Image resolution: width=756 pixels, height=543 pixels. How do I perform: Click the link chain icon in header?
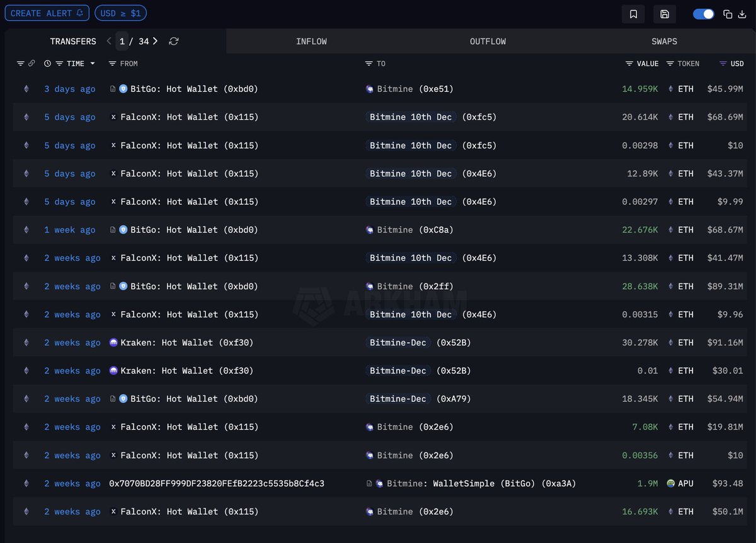coord(31,64)
